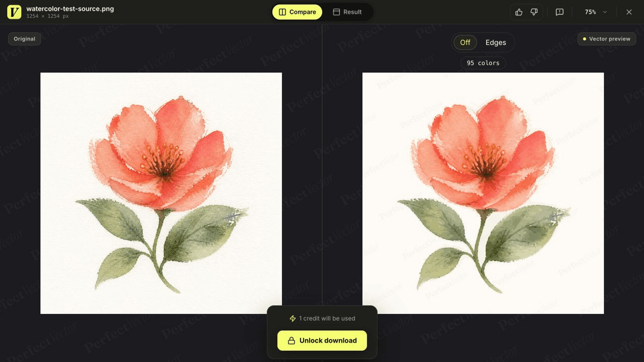Give a thumbs up rating

[519, 12]
